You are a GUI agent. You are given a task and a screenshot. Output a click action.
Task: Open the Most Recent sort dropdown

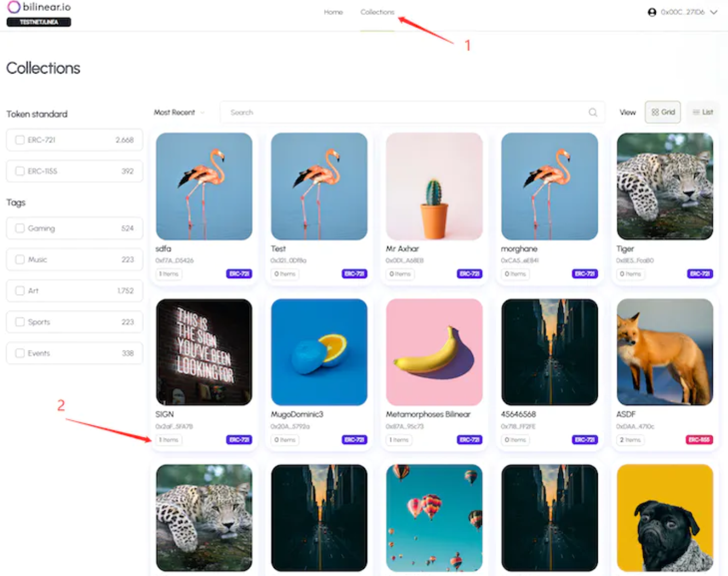(x=179, y=112)
